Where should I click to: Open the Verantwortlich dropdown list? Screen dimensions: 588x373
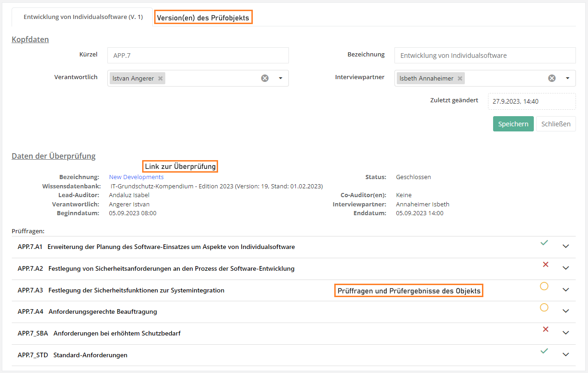(x=281, y=78)
